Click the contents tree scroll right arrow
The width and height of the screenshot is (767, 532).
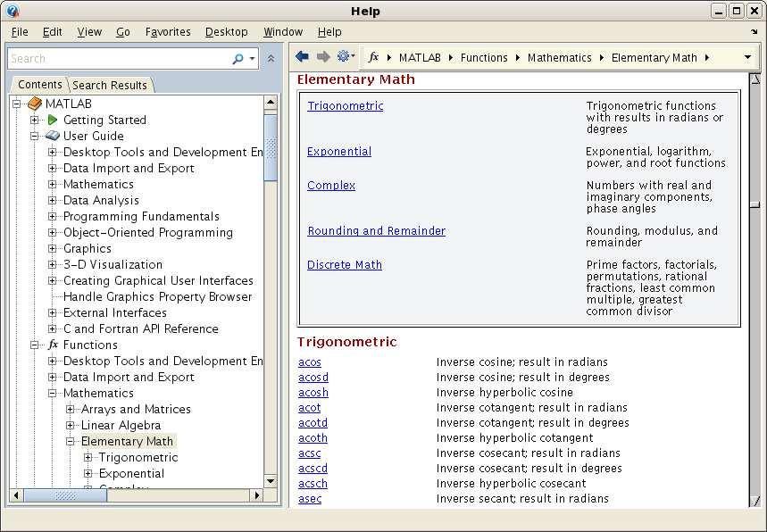click(x=257, y=495)
